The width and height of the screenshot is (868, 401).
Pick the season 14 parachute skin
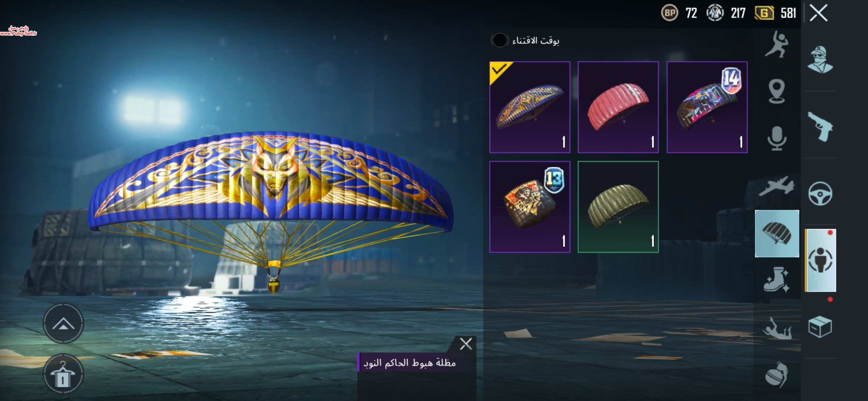click(707, 107)
